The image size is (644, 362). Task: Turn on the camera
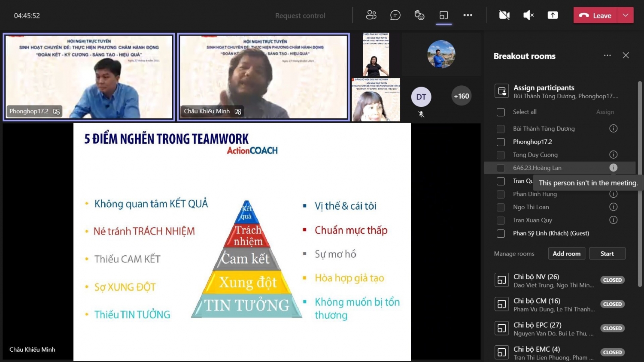click(504, 15)
